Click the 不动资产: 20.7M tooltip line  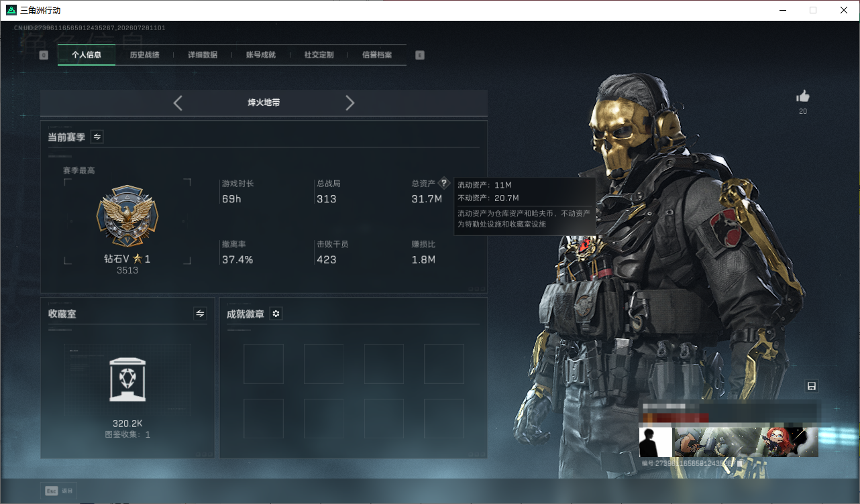coord(488,198)
